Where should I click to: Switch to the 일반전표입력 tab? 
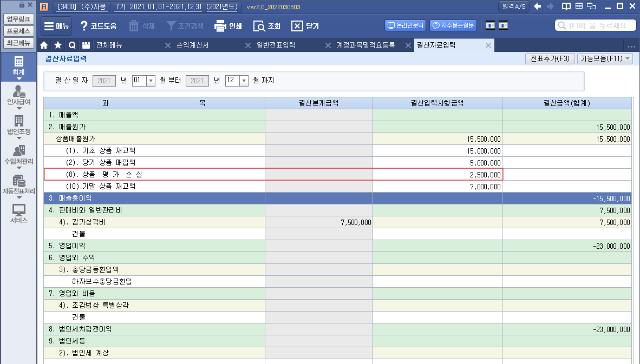point(276,45)
